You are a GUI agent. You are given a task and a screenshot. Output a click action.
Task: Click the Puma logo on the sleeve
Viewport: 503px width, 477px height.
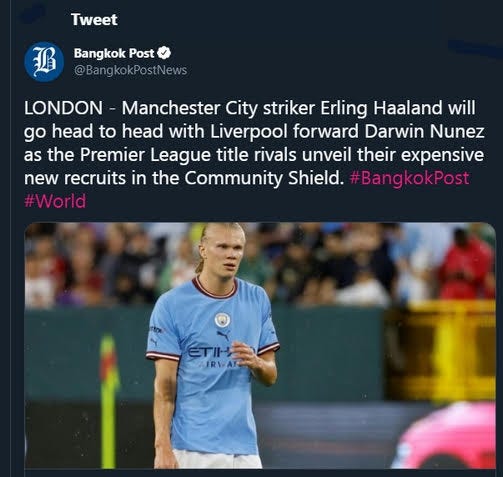click(x=154, y=341)
